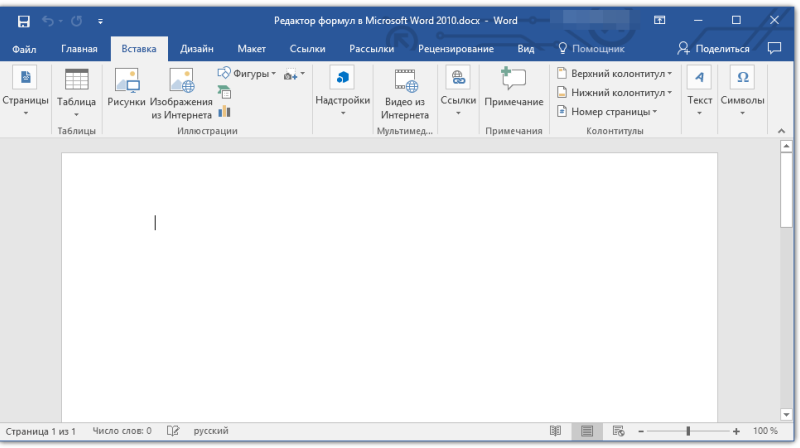This screenshot has width=800, height=448.
Task: Switch to the Макет tab
Action: (251, 49)
